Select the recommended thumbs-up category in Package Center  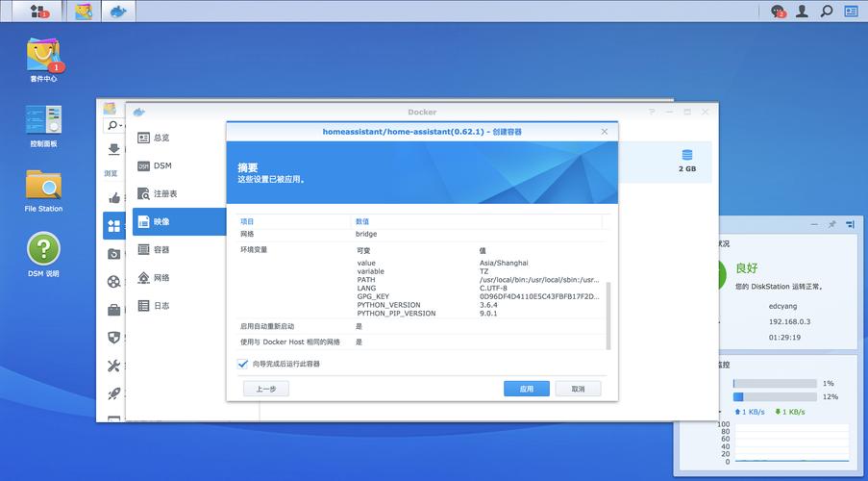click(x=114, y=198)
